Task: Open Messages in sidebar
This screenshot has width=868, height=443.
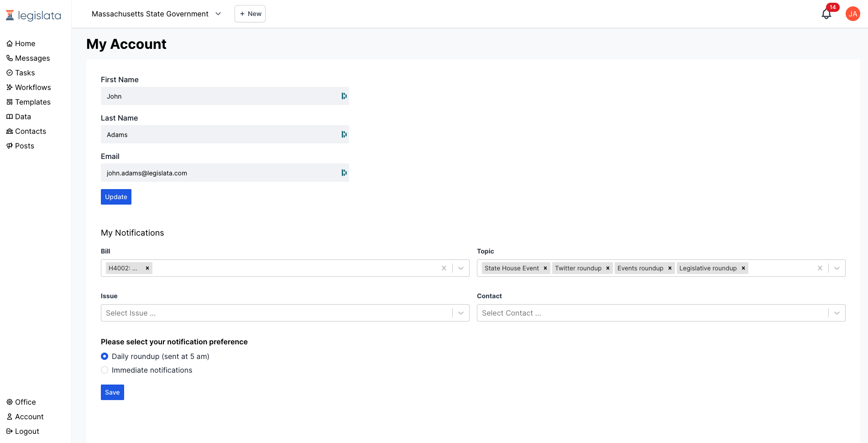Action: click(x=28, y=58)
